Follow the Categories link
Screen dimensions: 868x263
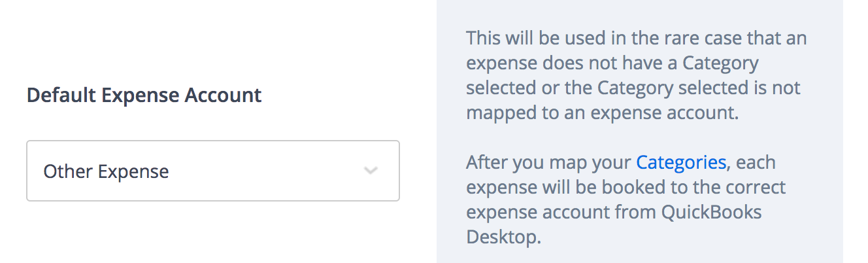680,162
